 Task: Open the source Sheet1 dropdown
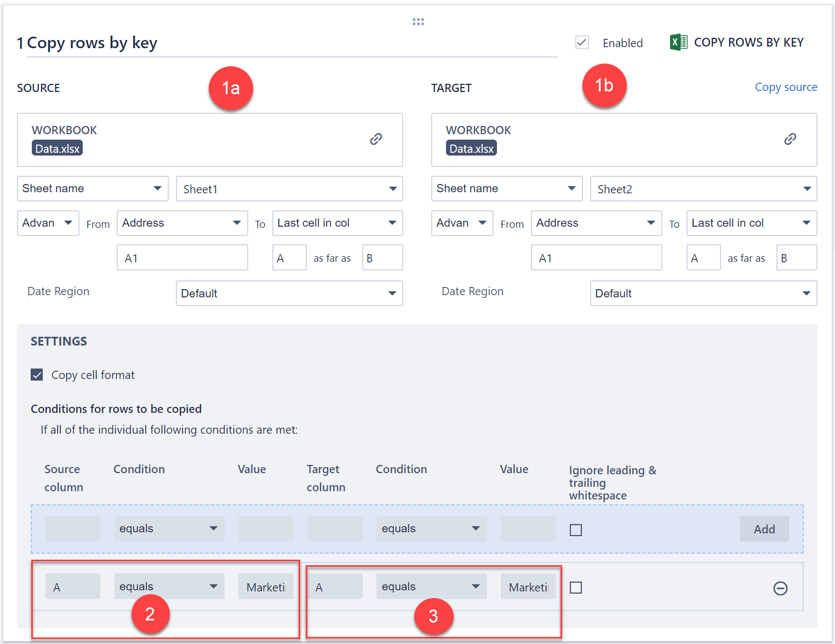click(x=289, y=189)
